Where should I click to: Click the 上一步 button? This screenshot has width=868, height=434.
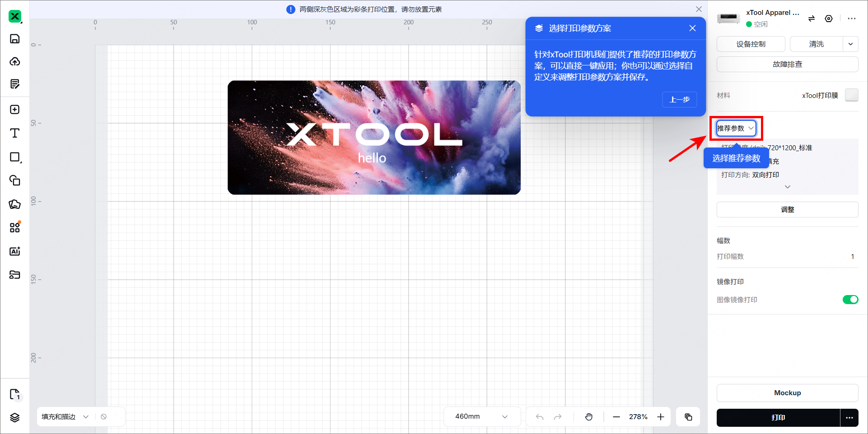680,100
